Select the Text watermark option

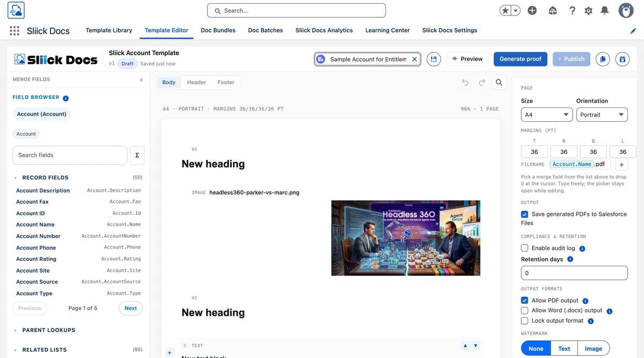[564, 348]
